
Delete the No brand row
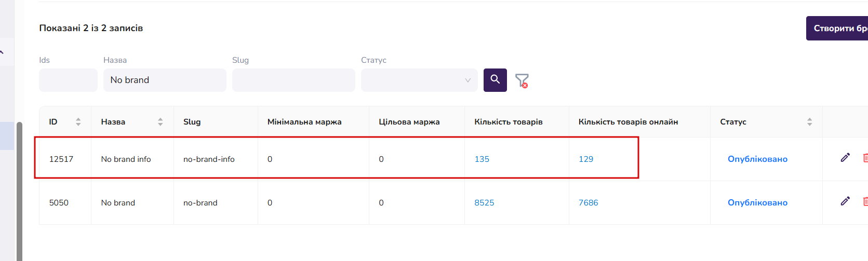pos(865,201)
